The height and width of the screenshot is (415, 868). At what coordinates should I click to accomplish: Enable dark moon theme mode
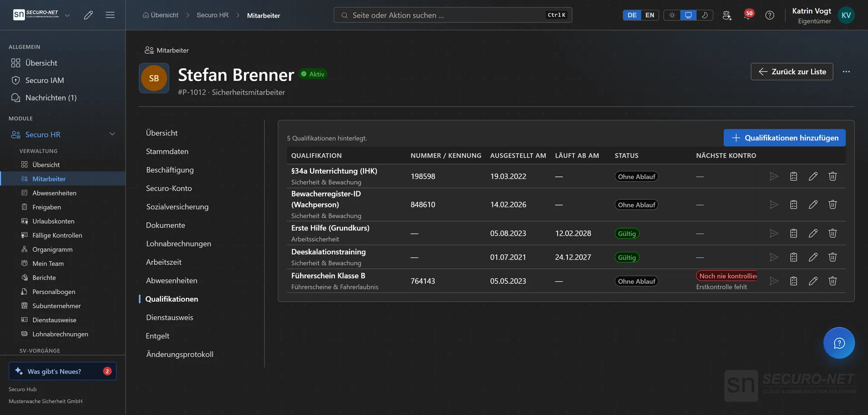pos(705,15)
